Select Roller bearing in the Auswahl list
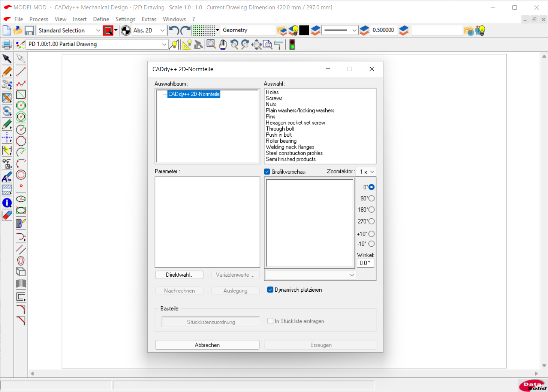The width and height of the screenshot is (548, 392). click(281, 141)
